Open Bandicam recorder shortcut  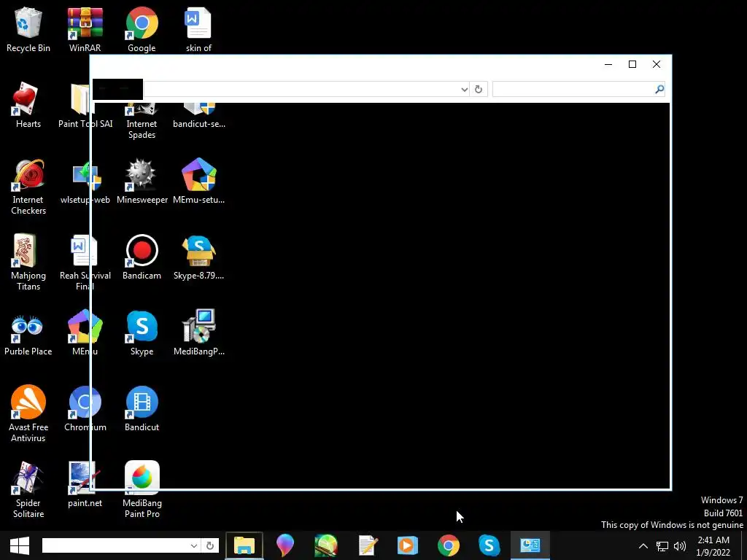pos(142,257)
